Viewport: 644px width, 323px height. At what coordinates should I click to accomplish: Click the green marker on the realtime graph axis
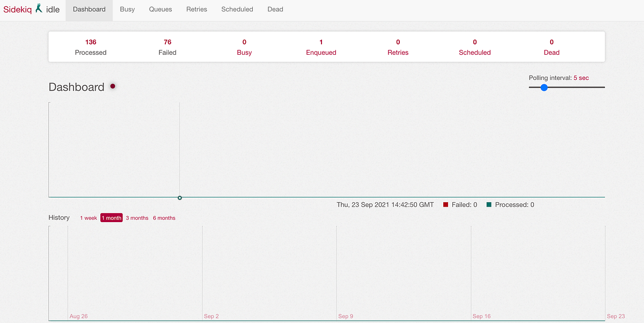click(180, 197)
